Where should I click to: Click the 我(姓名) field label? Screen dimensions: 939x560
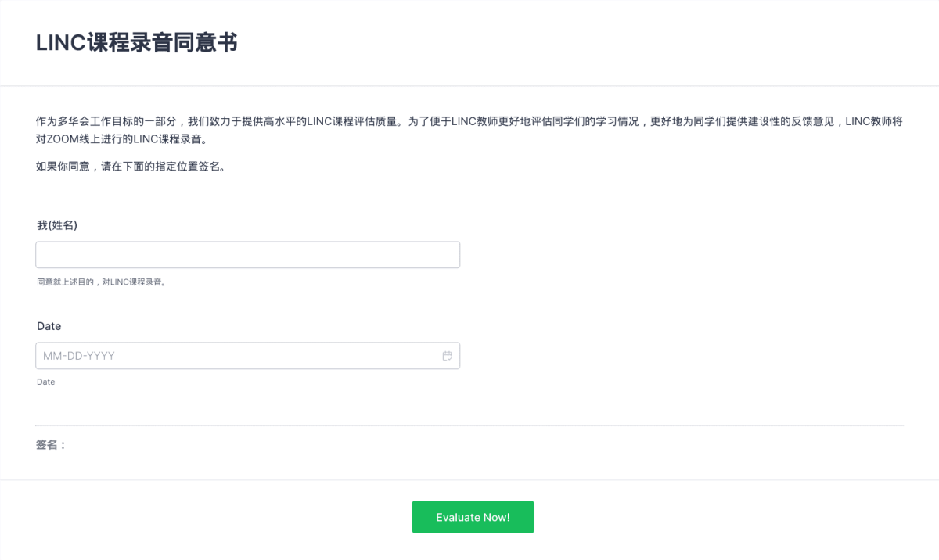click(x=58, y=224)
